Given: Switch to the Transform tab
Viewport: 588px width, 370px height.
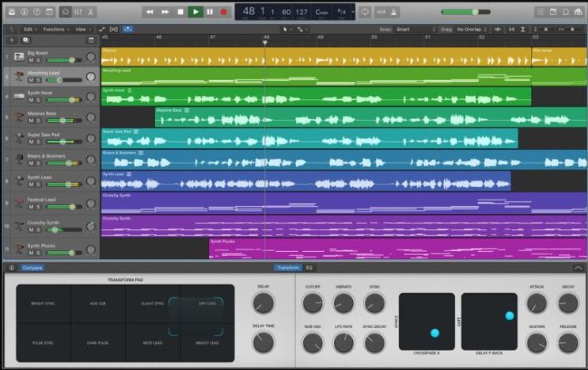Looking at the screenshot, I should [x=288, y=268].
